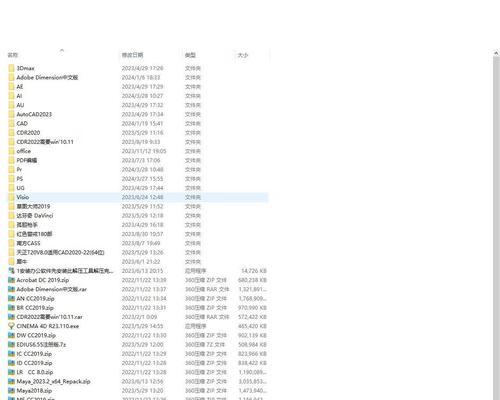This screenshot has height=400, width=500.
Task: Click the 14,726 KB size cell
Action: 254,271
